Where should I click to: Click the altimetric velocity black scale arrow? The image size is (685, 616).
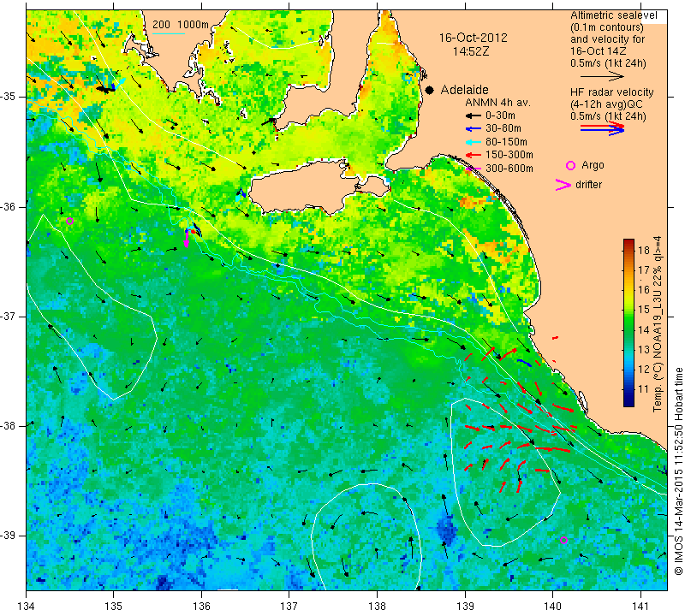(603, 77)
